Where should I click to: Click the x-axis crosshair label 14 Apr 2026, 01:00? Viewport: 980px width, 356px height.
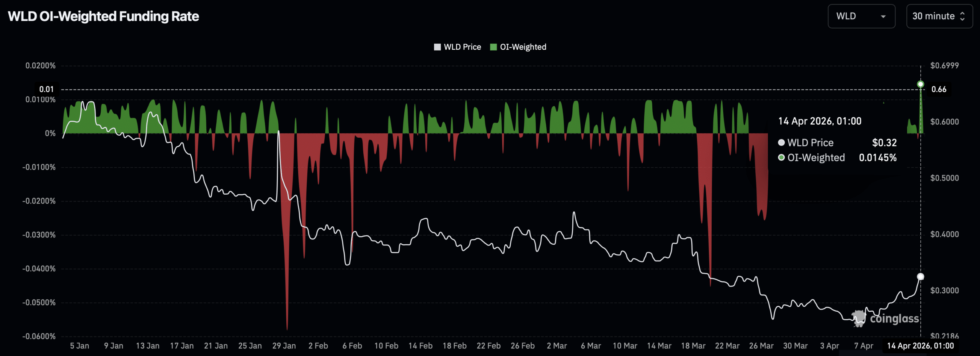(920, 346)
